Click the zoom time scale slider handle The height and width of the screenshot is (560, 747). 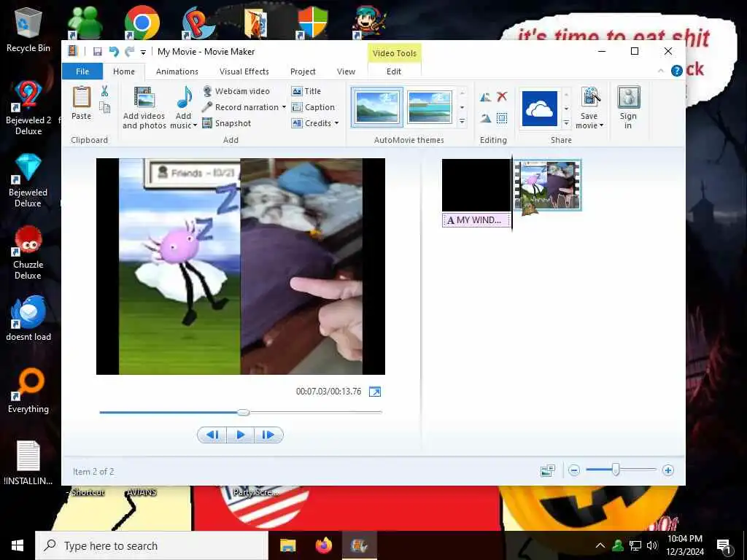(x=616, y=470)
